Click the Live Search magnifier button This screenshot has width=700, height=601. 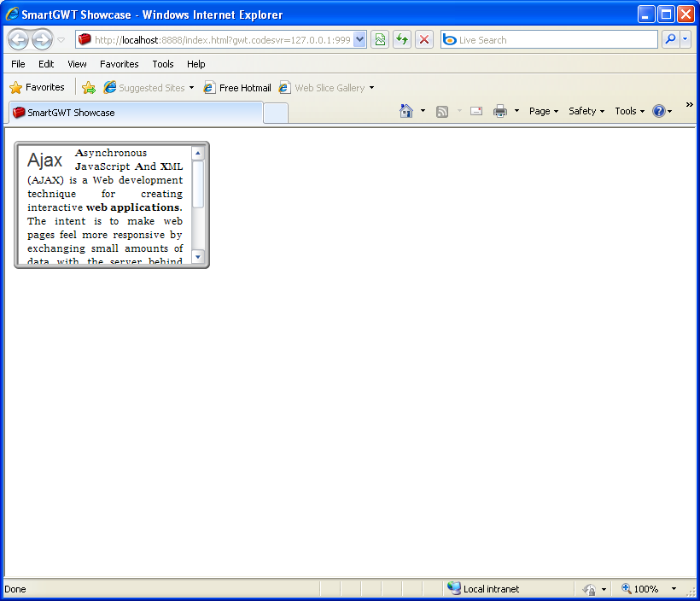(x=670, y=39)
